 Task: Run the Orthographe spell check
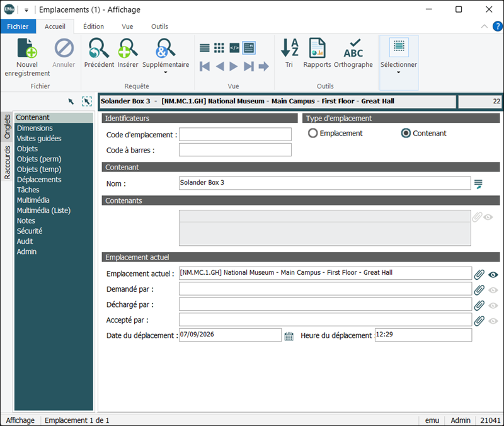coord(353,53)
